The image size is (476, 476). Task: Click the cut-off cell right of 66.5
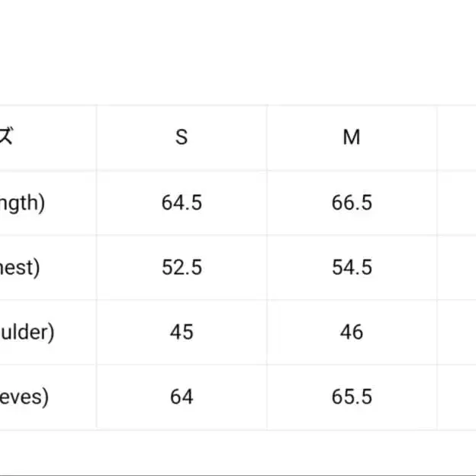pyautogui.click(x=456, y=203)
